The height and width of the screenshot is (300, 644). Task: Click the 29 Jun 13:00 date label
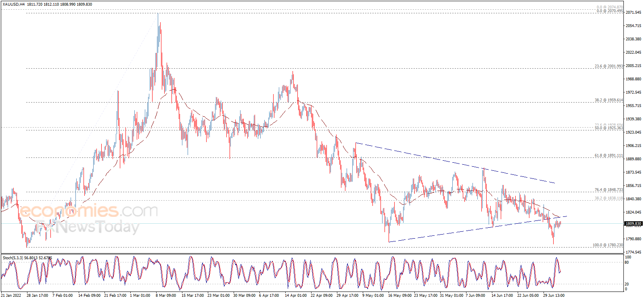(x=554, y=296)
